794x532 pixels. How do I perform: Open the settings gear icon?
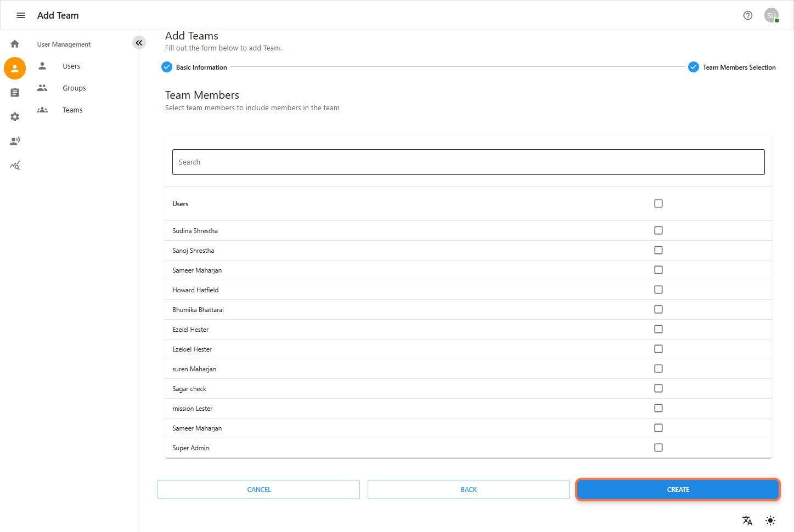15,117
